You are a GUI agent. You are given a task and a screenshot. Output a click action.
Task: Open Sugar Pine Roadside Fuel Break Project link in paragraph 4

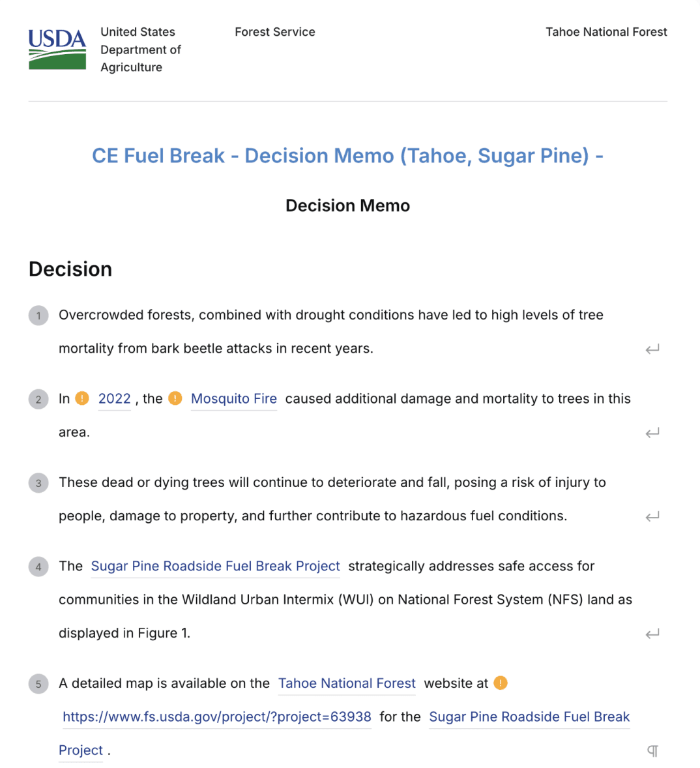click(x=216, y=566)
